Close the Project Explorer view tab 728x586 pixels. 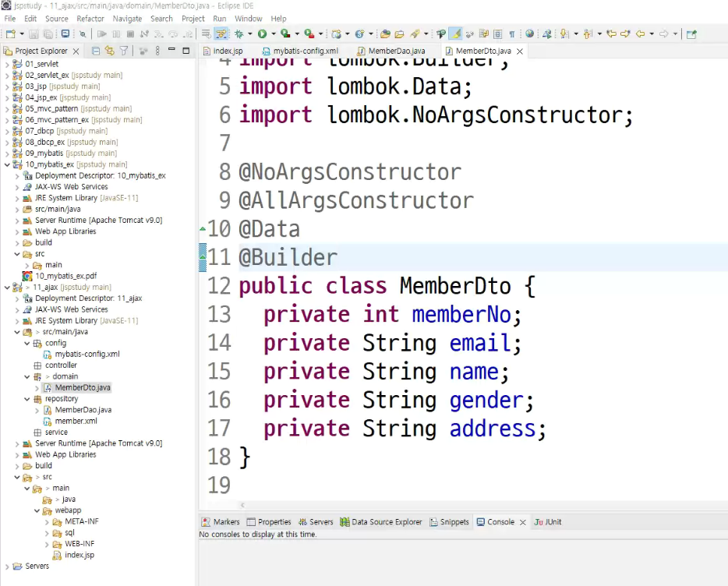(76, 51)
